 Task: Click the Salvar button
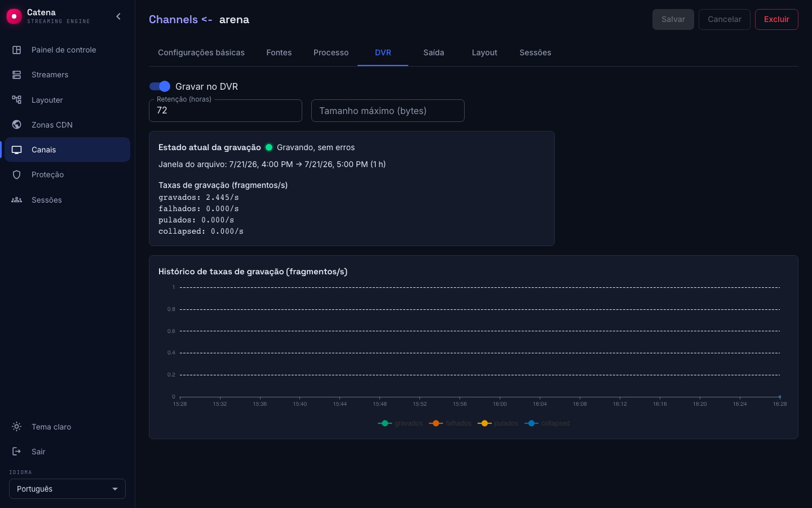coord(673,19)
